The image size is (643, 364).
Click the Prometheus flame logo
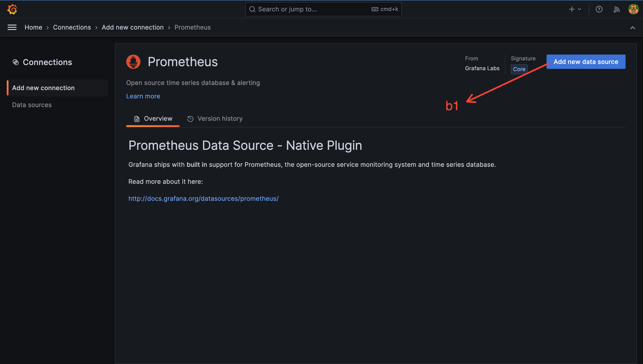click(133, 62)
